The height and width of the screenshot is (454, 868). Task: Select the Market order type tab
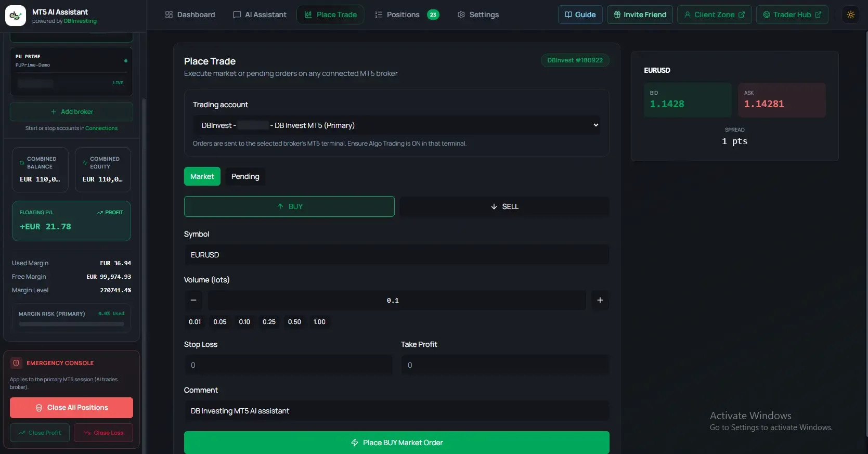[x=202, y=176]
